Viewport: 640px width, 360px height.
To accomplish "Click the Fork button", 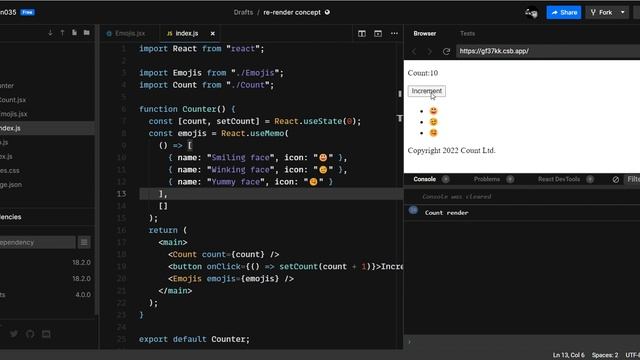I will click(x=602, y=13).
